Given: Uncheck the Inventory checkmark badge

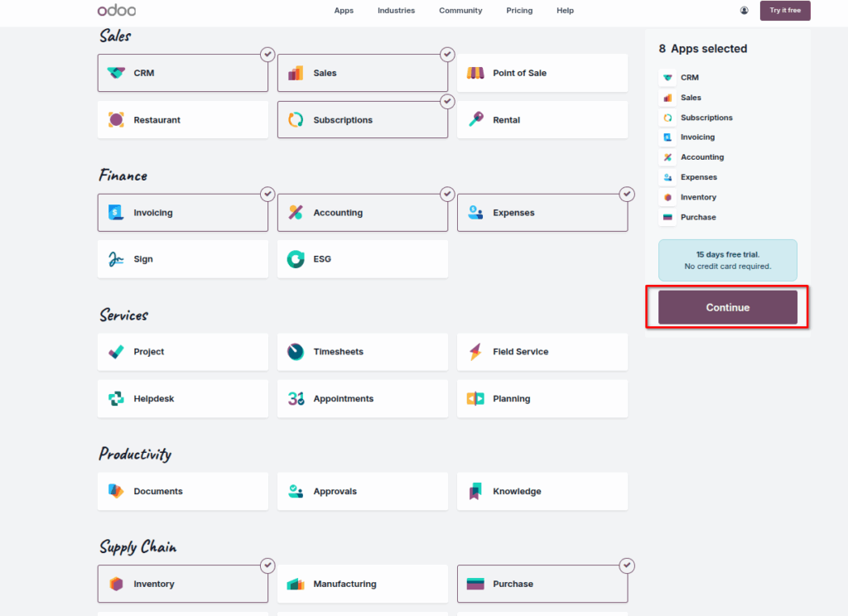Looking at the screenshot, I should 267,565.
